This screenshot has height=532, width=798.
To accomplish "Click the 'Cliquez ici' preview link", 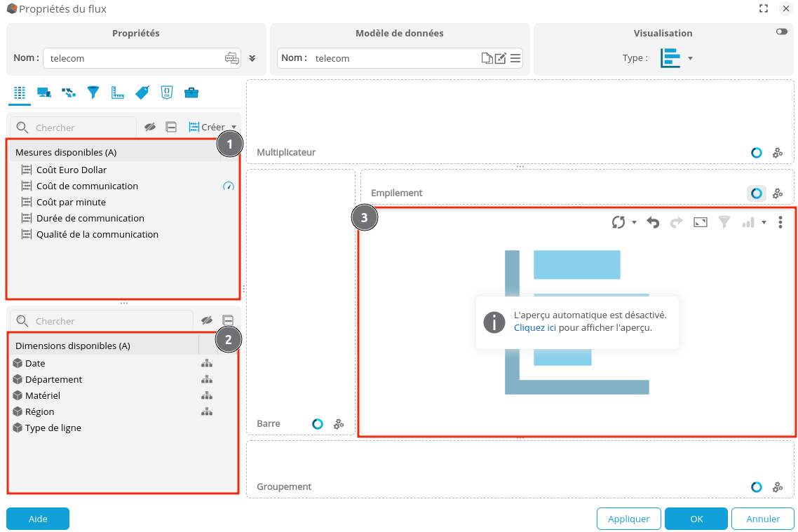I will pos(535,327).
